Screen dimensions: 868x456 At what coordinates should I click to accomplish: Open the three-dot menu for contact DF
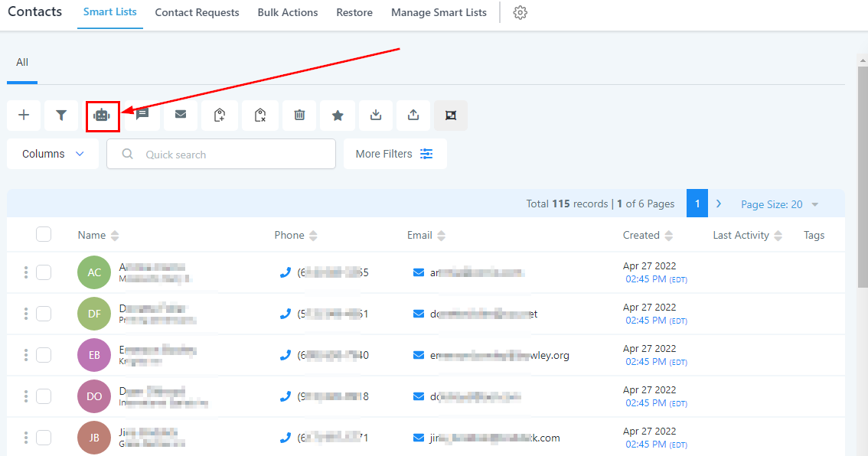pyautogui.click(x=26, y=314)
